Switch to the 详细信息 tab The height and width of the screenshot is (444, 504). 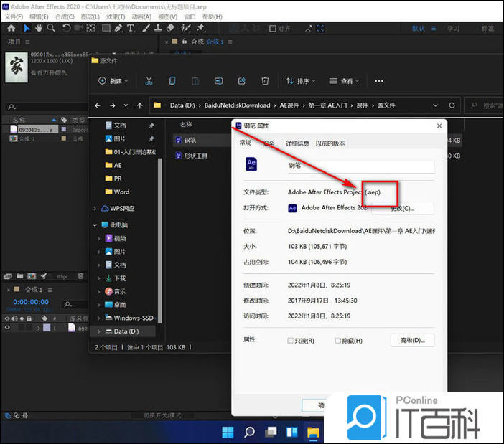(297, 143)
